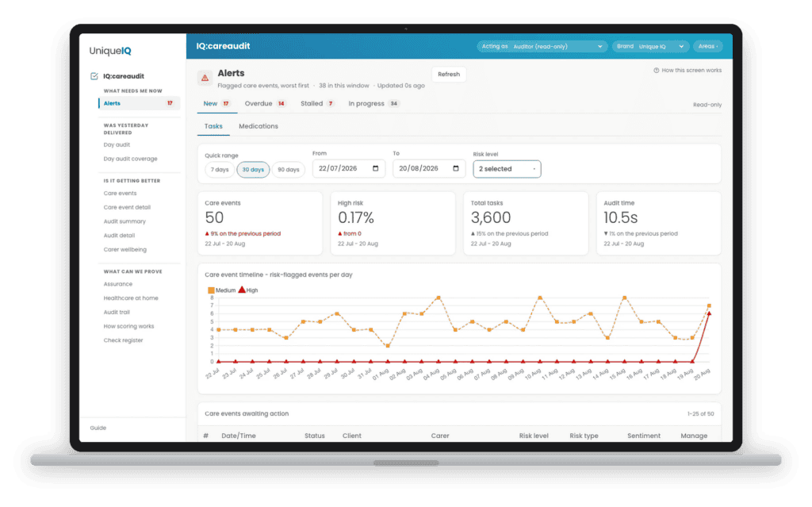Click the High data point on 20 Aug
The image size is (812, 507).
click(709, 313)
